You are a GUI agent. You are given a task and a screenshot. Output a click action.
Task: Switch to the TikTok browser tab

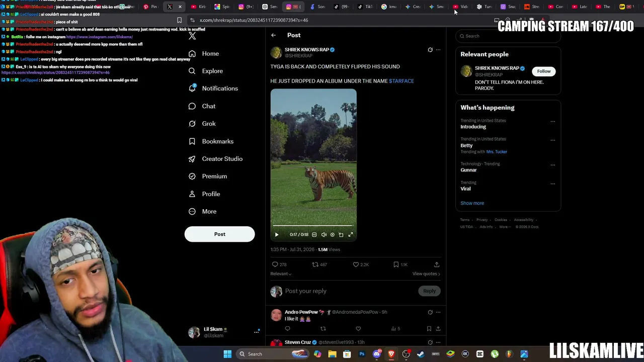click(x=365, y=7)
